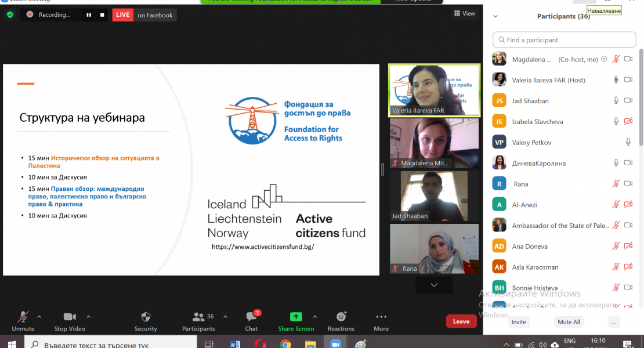Select Valery Petkov in the participants list

[x=563, y=143]
